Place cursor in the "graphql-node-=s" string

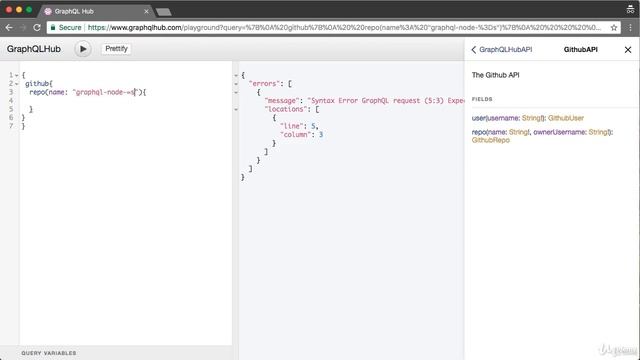[x=106, y=92]
